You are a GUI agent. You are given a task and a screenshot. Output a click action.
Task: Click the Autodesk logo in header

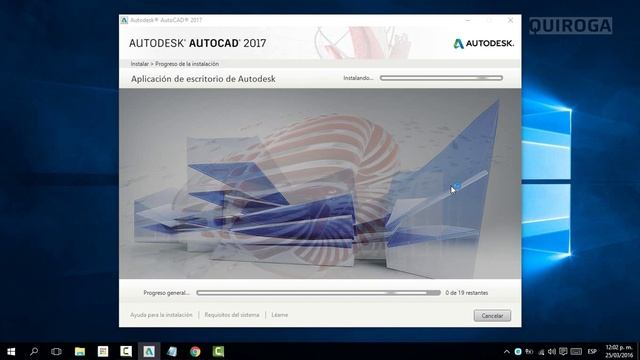point(484,43)
